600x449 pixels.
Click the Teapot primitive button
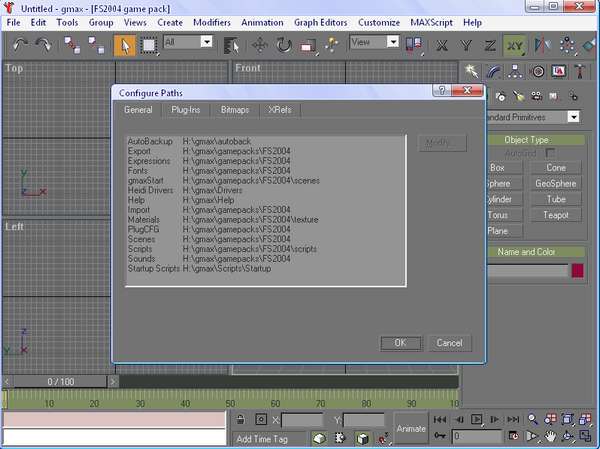click(556, 215)
